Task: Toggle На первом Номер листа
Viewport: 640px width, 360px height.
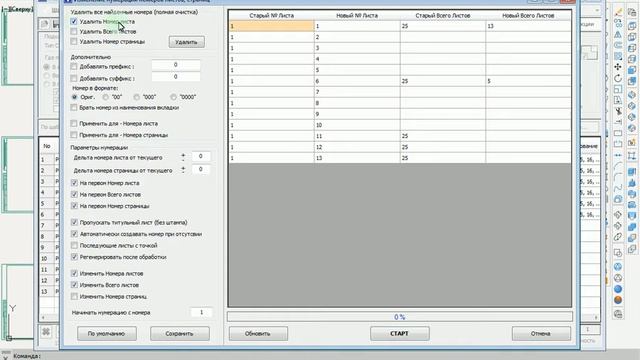Action: pos(74,183)
